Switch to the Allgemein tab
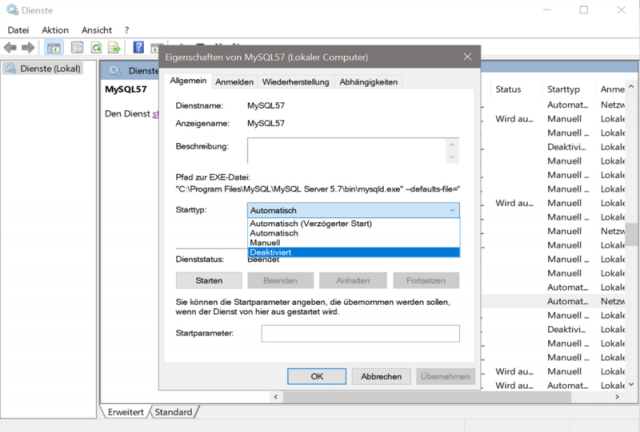The height and width of the screenshot is (432, 640). [188, 81]
